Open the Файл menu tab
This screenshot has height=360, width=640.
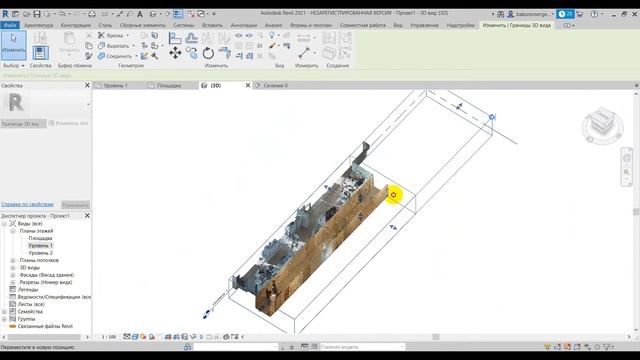click(x=9, y=25)
